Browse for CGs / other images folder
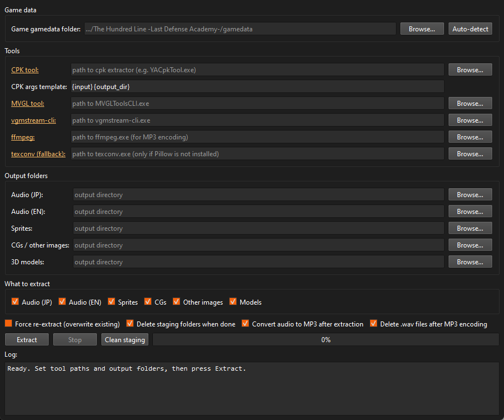This screenshot has width=504, height=420. coord(470,245)
